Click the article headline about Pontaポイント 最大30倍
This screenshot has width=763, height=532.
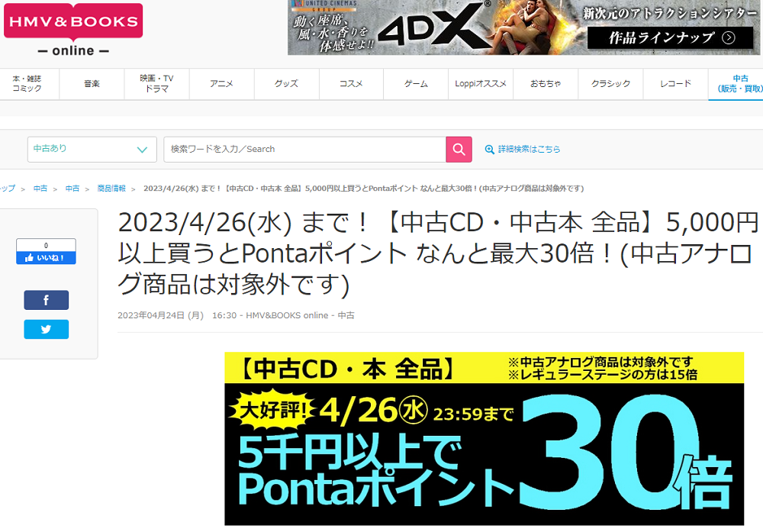coord(437,253)
